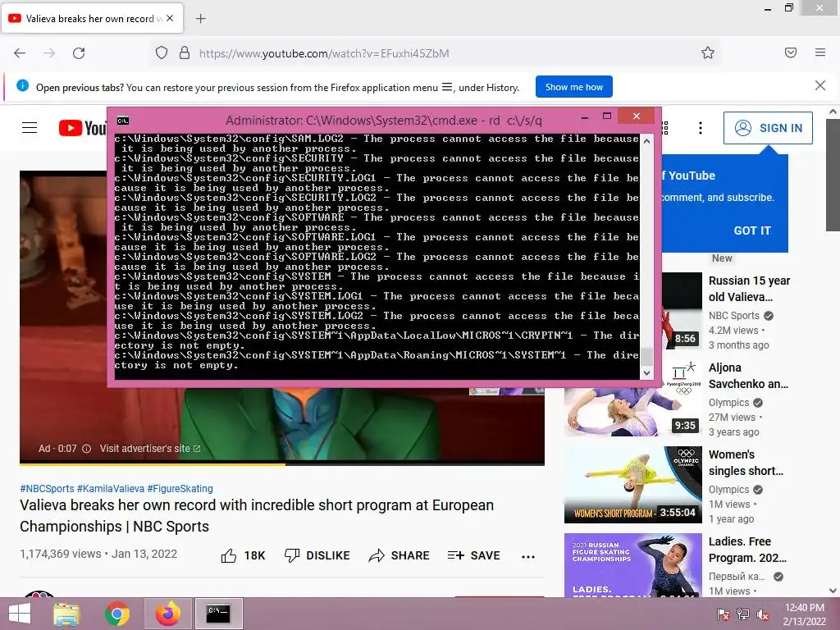This screenshot has width=840, height=630.
Task: Like the video with thumbs up
Action: pyautogui.click(x=243, y=555)
